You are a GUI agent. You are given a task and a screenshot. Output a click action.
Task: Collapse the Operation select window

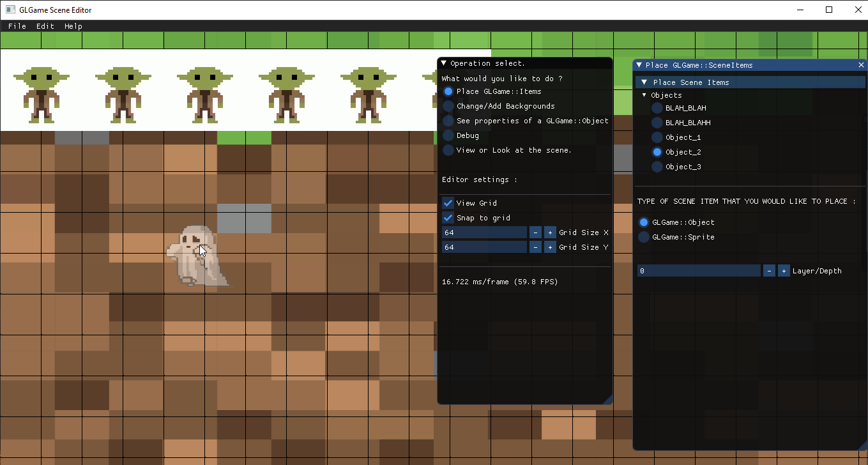(444, 63)
